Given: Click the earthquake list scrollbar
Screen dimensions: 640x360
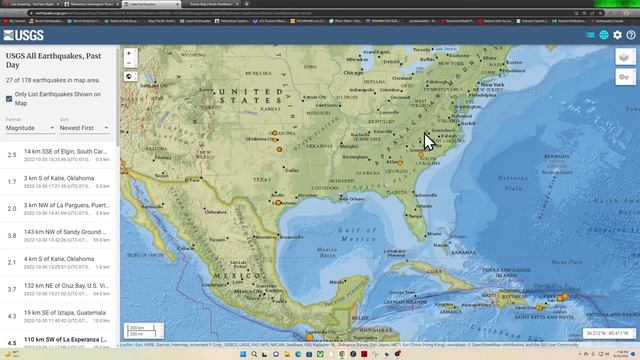Looking at the screenshot, I should [x=118, y=98].
